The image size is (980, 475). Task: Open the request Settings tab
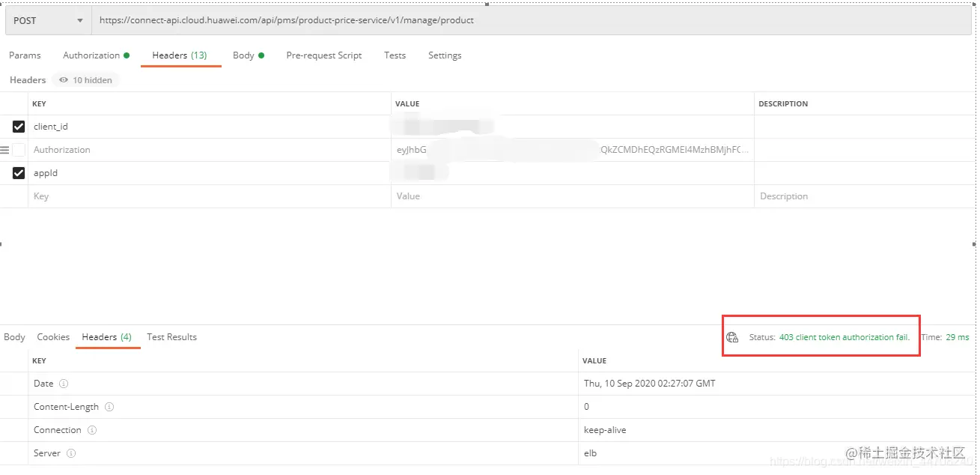(x=445, y=55)
